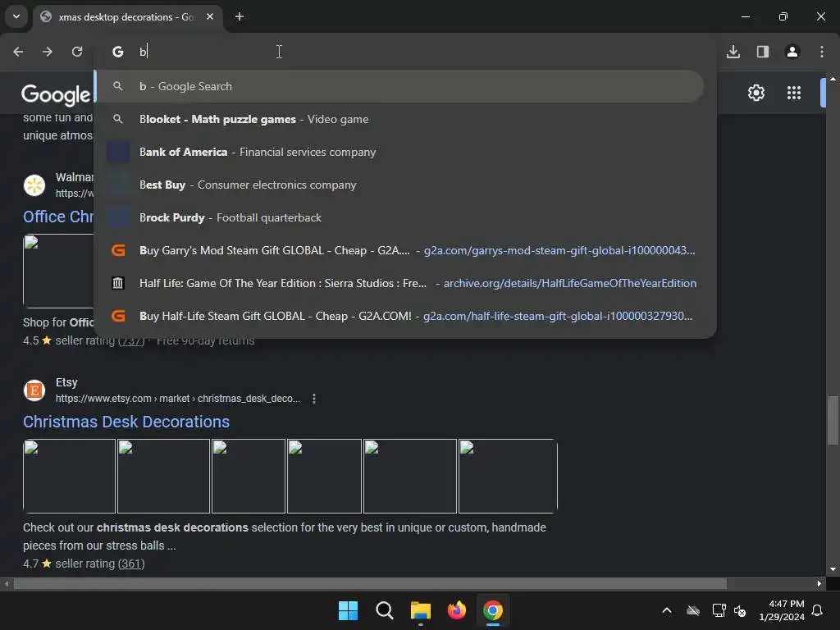
Task: Open Windows taskbar search
Action: (384, 610)
